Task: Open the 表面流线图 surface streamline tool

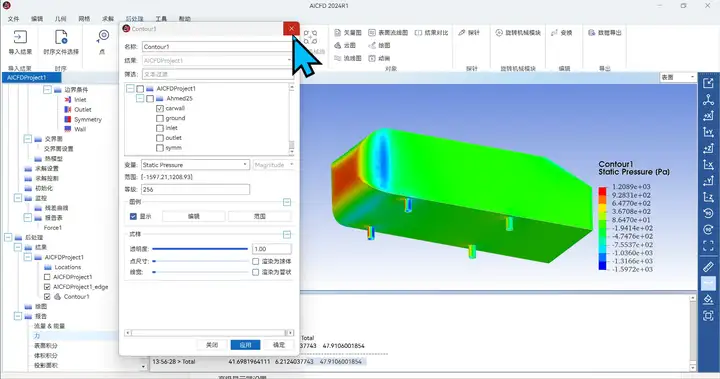Action: tap(388, 33)
